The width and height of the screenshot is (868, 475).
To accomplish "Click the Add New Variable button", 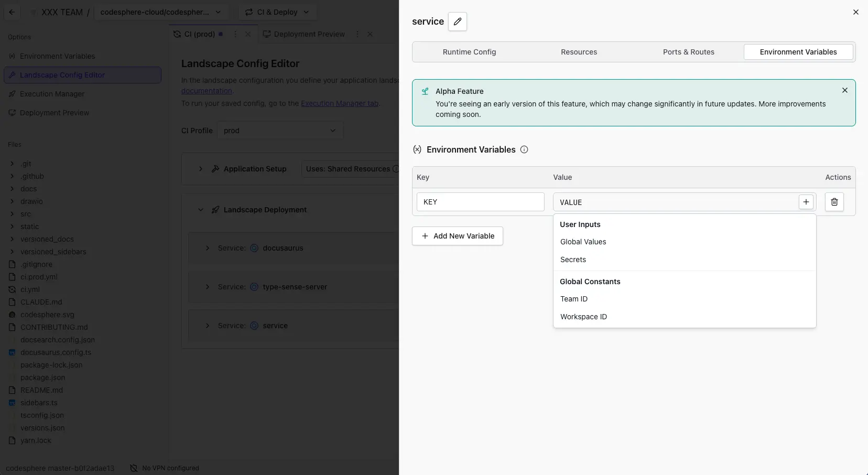I will [457, 236].
